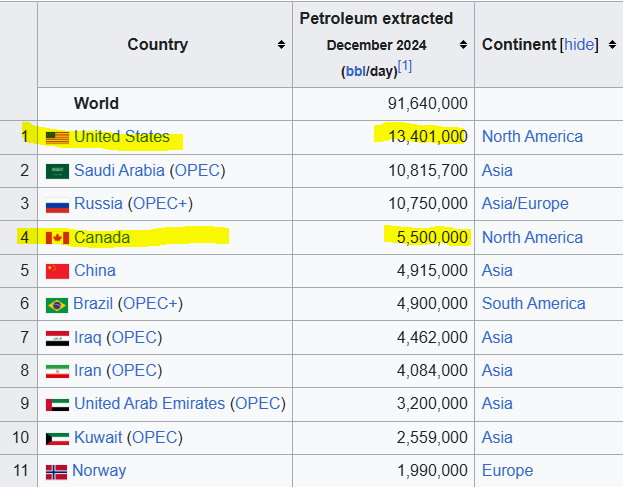Click the China flag icon
This screenshot has width=623, height=487.
pyautogui.click(x=57, y=271)
